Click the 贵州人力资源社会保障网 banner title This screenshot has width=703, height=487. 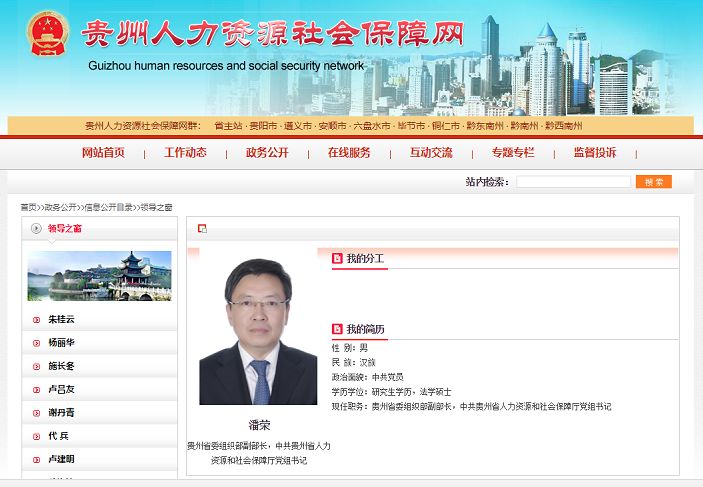[272, 34]
